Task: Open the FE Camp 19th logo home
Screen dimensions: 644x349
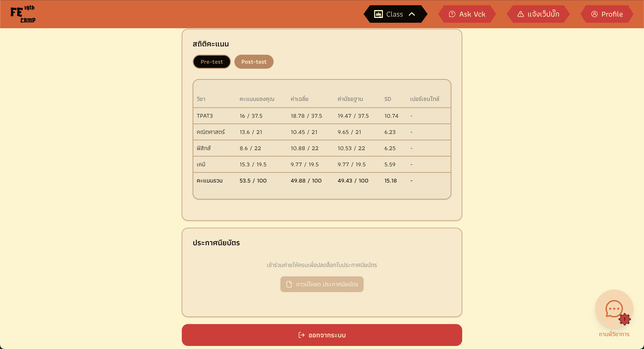Action: pyautogui.click(x=23, y=14)
